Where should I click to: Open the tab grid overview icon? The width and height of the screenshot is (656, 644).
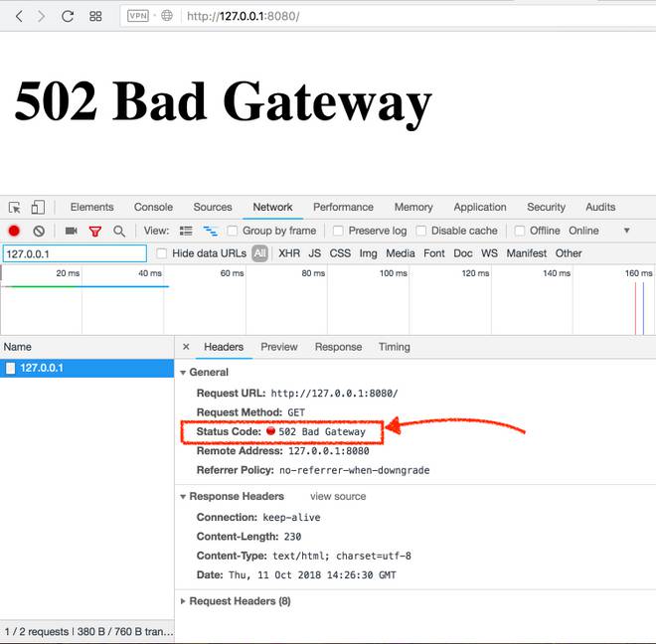click(x=95, y=17)
